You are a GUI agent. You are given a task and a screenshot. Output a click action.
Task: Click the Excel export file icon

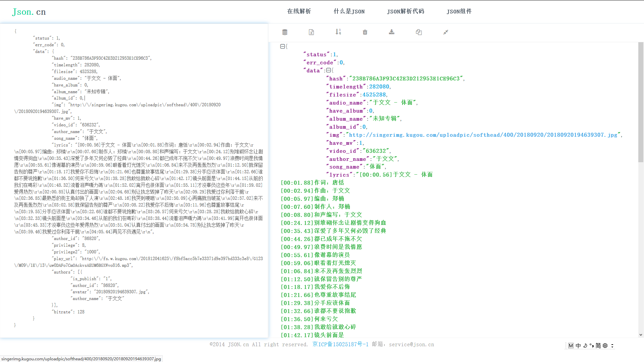[x=311, y=32]
